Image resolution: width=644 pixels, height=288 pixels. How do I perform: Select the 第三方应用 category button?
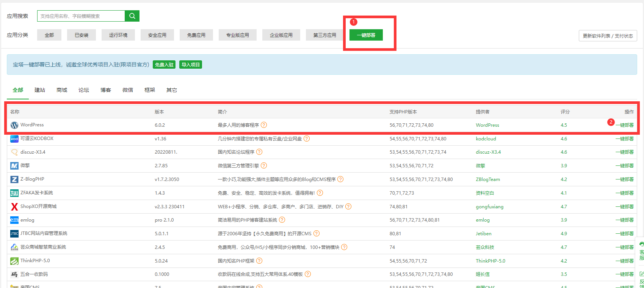click(325, 35)
